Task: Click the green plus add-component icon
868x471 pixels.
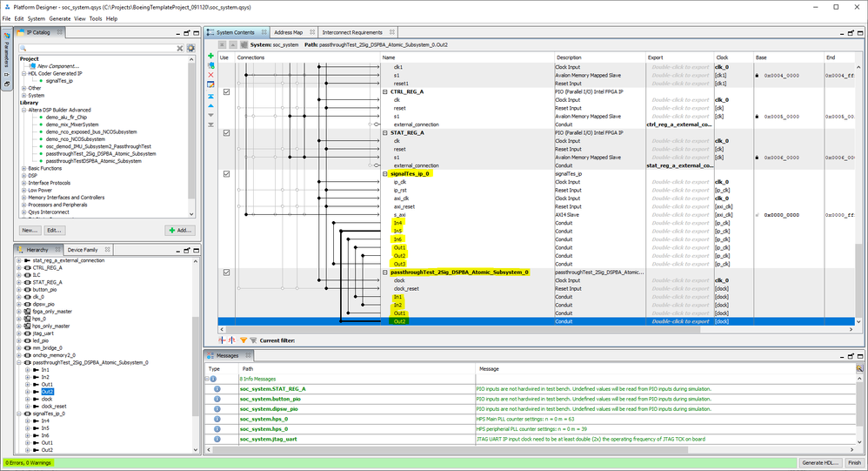Action: pyautogui.click(x=210, y=56)
